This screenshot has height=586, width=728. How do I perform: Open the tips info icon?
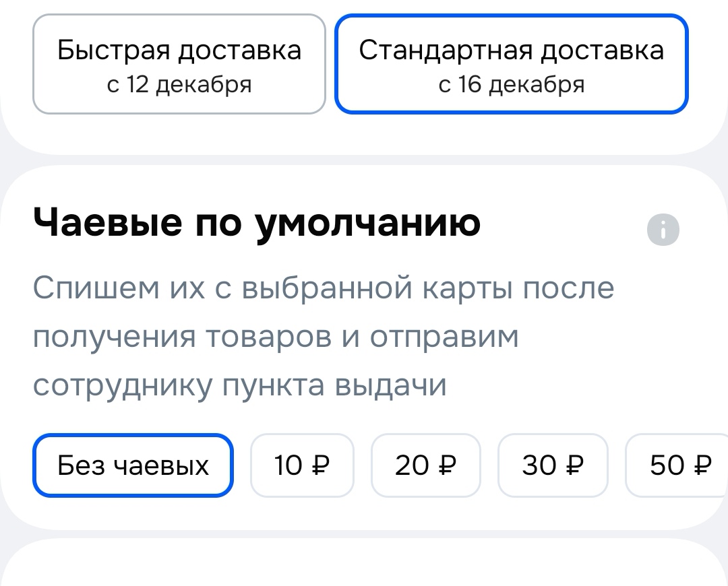663,231
